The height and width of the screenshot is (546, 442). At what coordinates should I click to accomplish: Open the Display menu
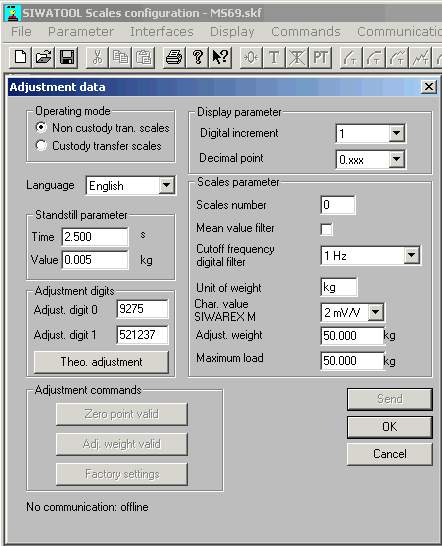[232, 32]
